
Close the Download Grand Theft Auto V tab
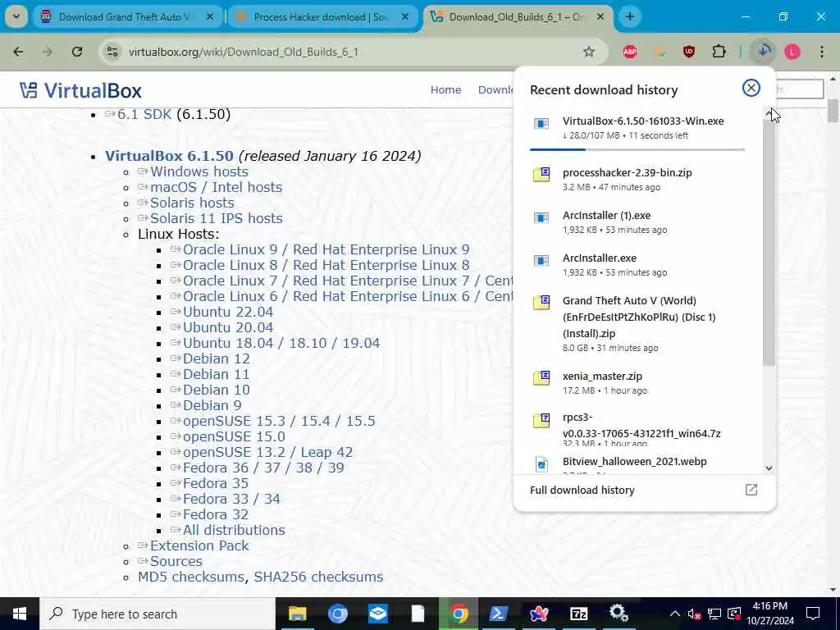(210, 17)
